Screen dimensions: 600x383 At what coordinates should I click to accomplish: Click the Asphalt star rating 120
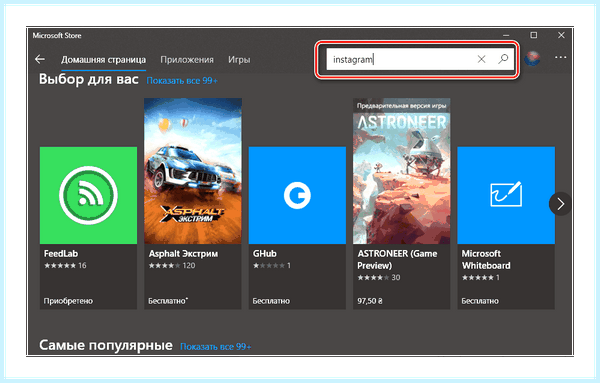tap(172, 266)
